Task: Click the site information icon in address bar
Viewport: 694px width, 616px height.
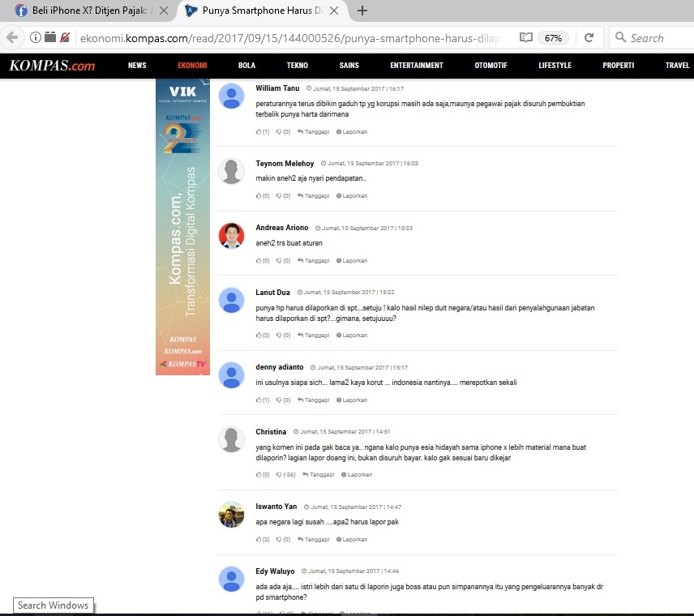Action: pos(36,38)
